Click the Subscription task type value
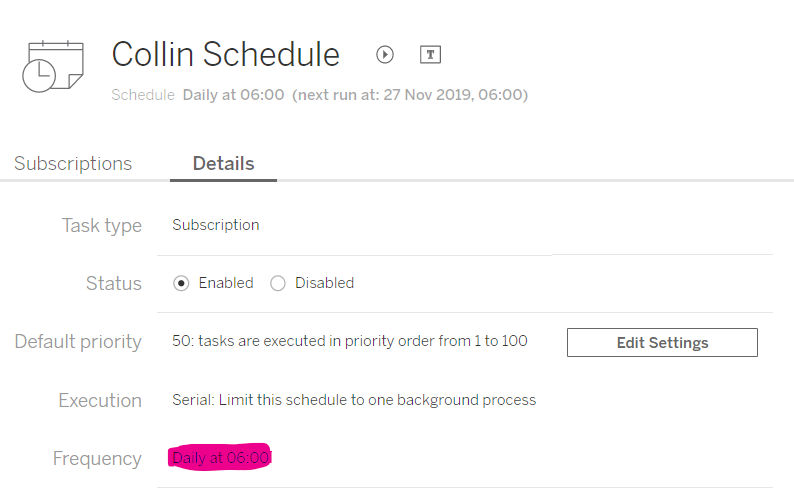794x497 pixels. [x=216, y=225]
